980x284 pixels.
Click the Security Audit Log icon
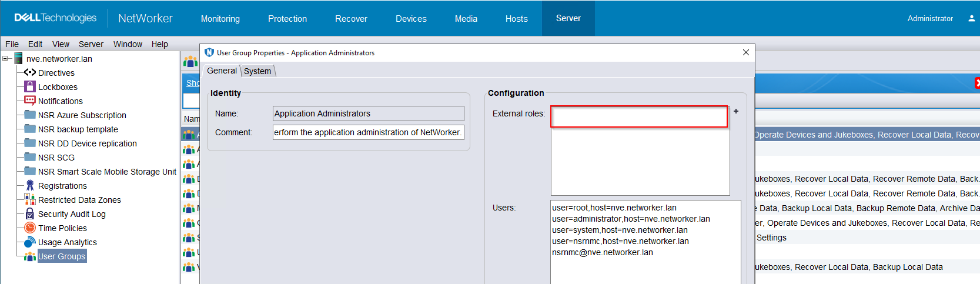30,213
